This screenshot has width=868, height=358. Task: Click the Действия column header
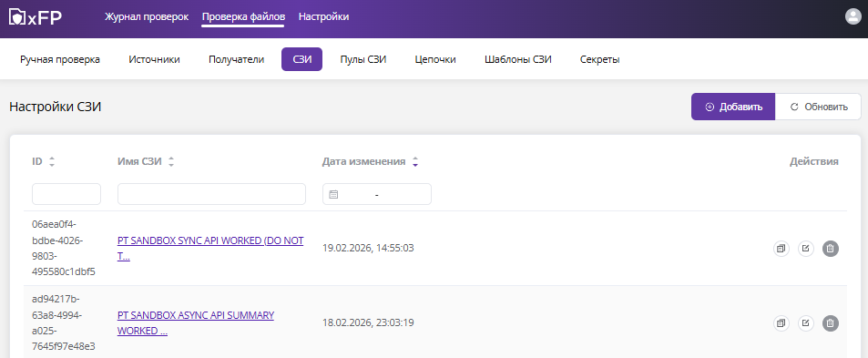pyautogui.click(x=813, y=162)
